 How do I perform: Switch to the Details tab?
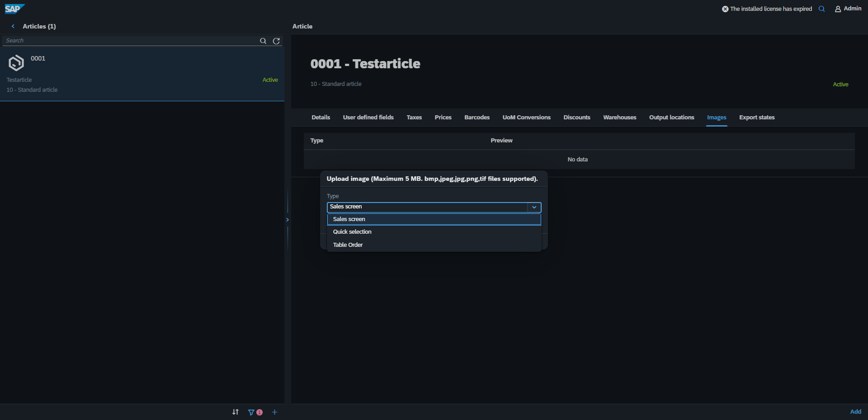tap(321, 118)
